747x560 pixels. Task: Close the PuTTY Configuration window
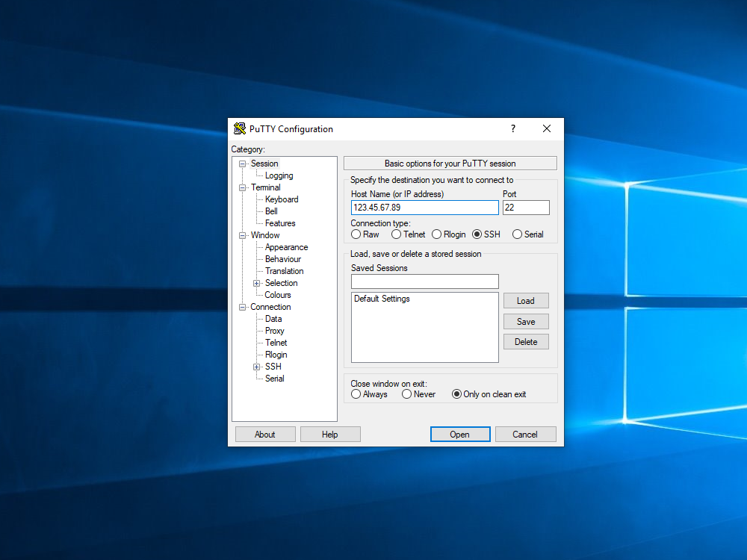click(x=547, y=128)
